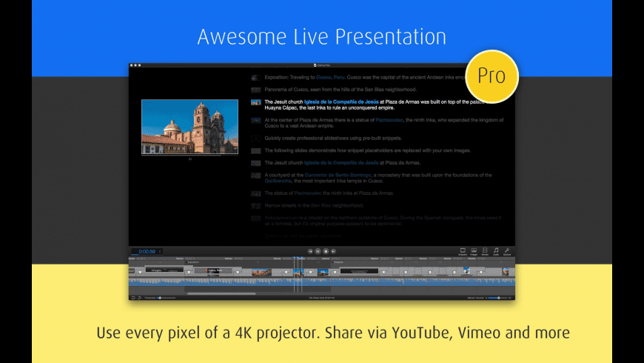
Task: Click thumbnail beside 'Quickly create professional slideshows'
Action: pyautogui.click(x=256, y=138)
